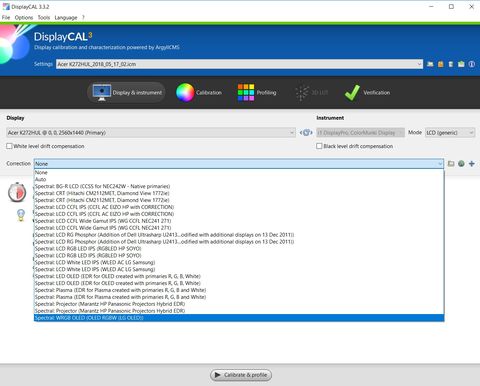Open the Language menu
The height and width of the screenshot is (386, 480).
pyautogui.click(x=66, y=17)
